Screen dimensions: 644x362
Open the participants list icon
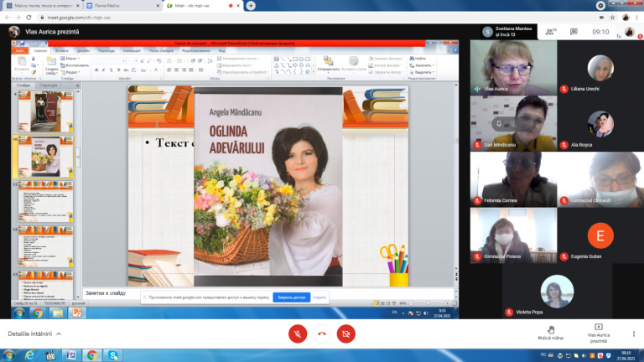(553, 31)
